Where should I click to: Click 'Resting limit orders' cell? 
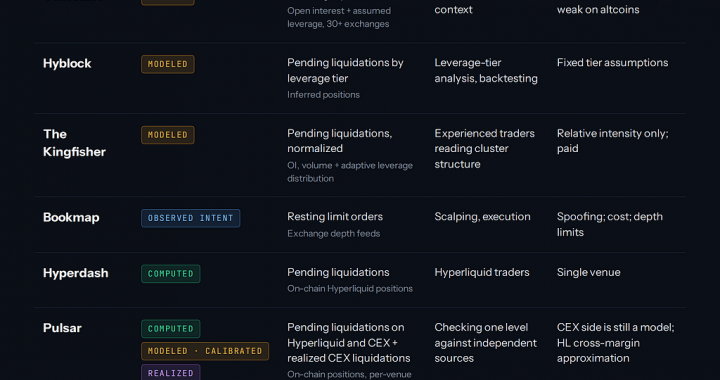pyautogui.click(x=335, y=217)
